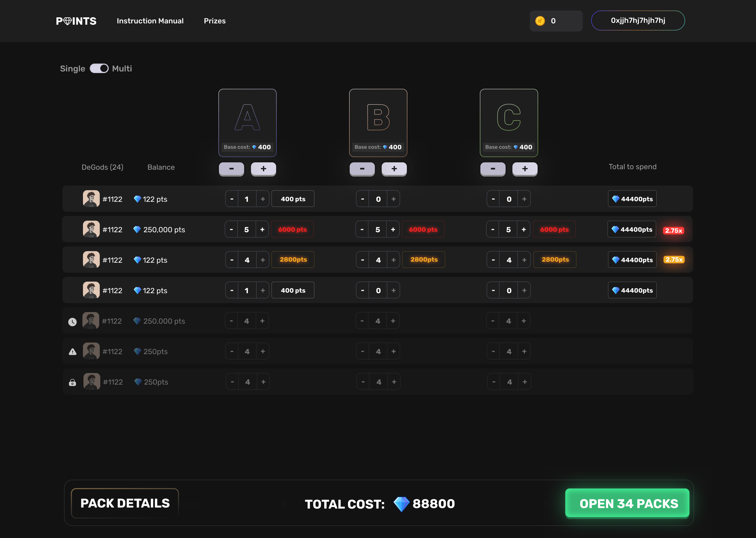Toggle the Single/Multi switch
Screen dimensions: 756x538
click(99, 69)
